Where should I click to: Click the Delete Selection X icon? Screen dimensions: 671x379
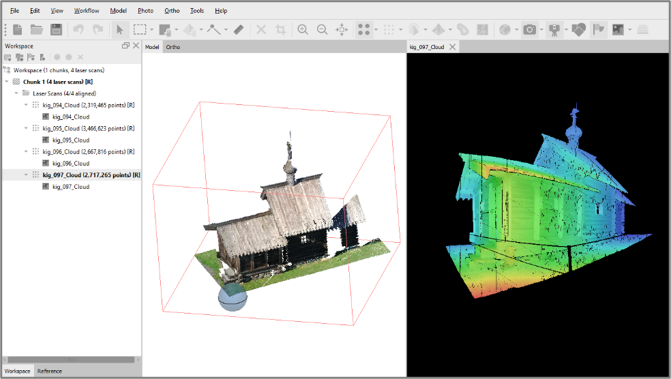(261, 30)
